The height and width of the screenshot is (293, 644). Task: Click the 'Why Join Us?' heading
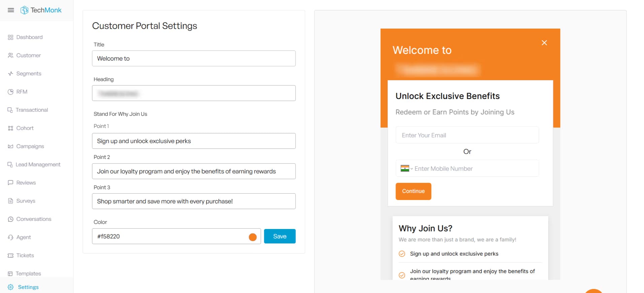pyautogui.click(x=426, y=228)
